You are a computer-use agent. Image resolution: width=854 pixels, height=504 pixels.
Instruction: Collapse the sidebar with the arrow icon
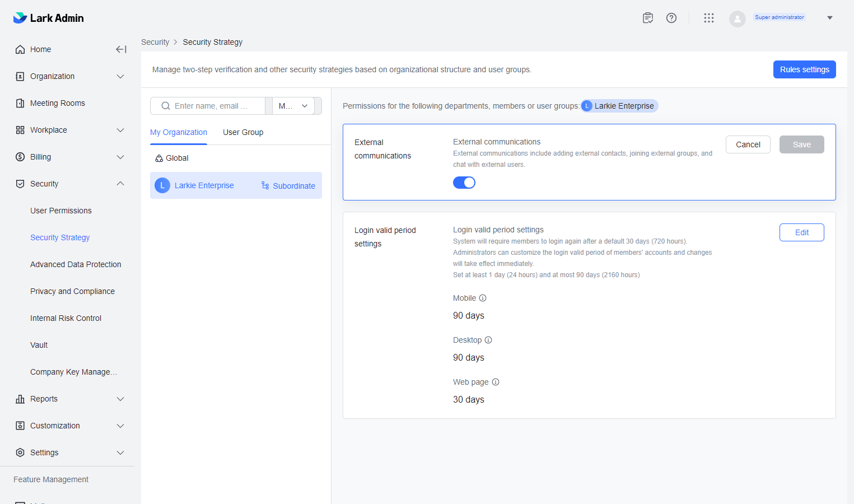(121, 49)
